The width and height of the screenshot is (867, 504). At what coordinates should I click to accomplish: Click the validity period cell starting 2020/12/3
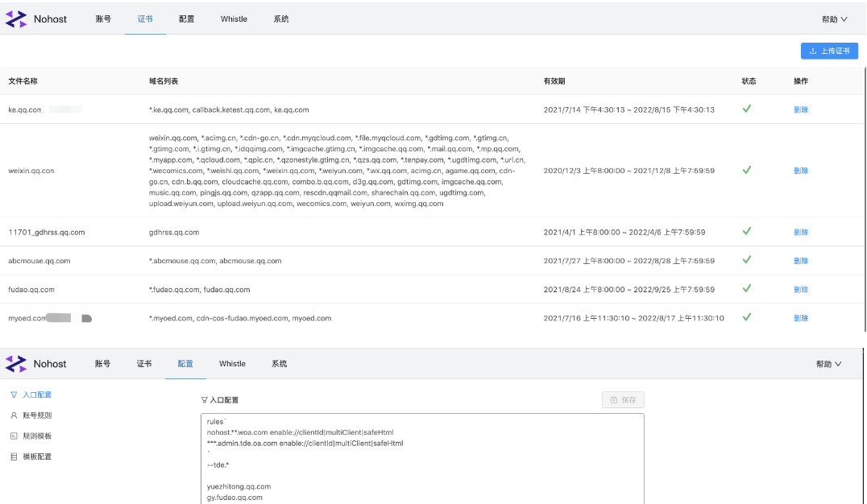628,171
